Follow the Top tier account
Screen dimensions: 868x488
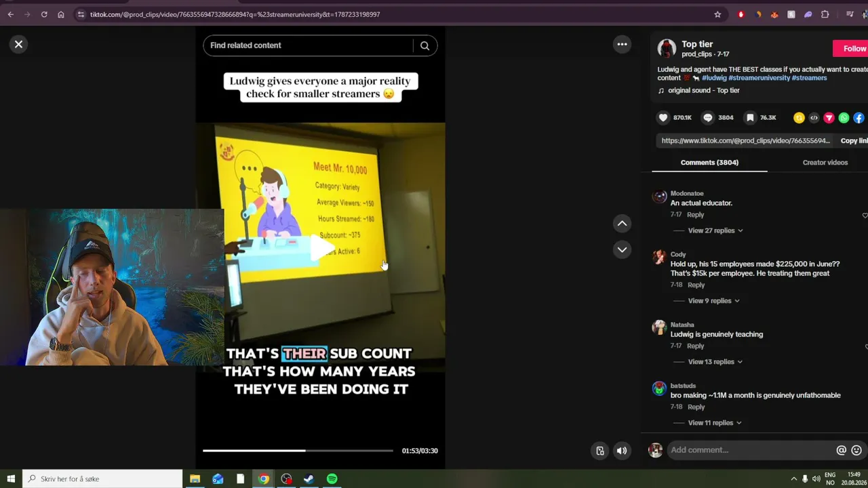pos(850,48)
